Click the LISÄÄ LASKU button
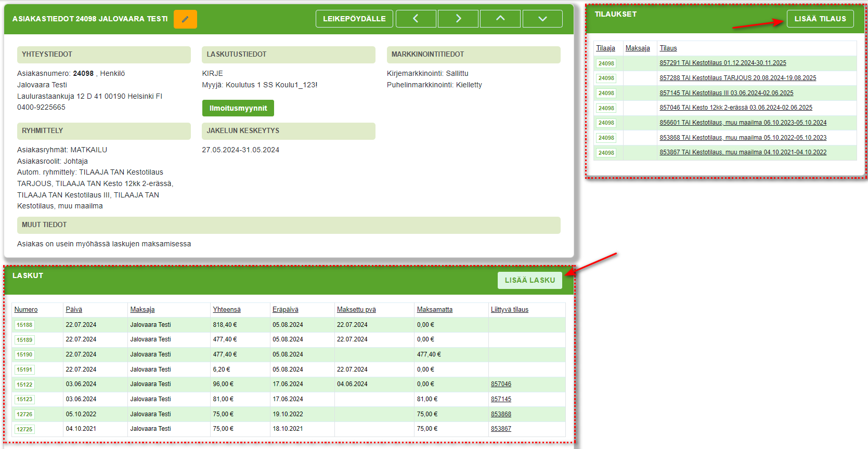The height and width of the screenshot is (449, 868). [530, 280]
